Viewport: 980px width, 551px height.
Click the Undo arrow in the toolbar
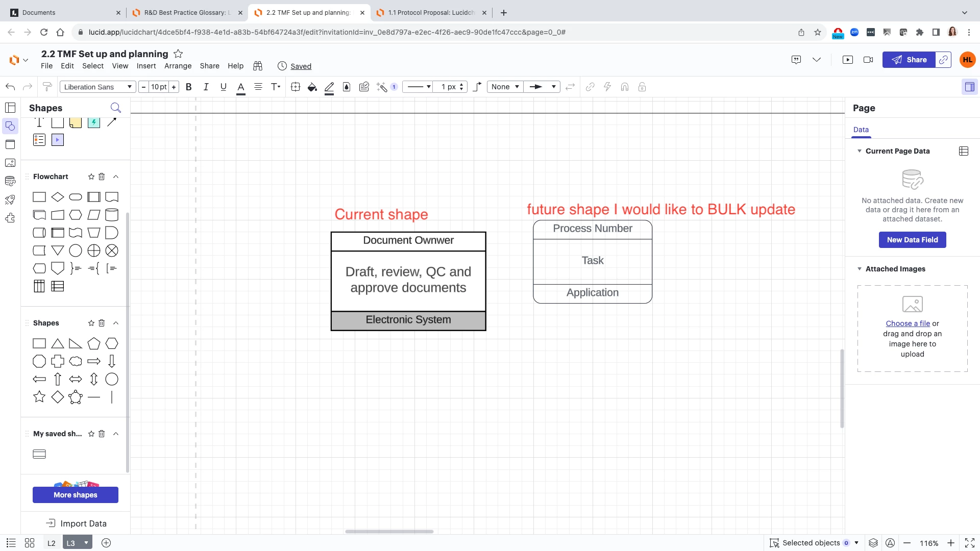click(x=10, y=87)
